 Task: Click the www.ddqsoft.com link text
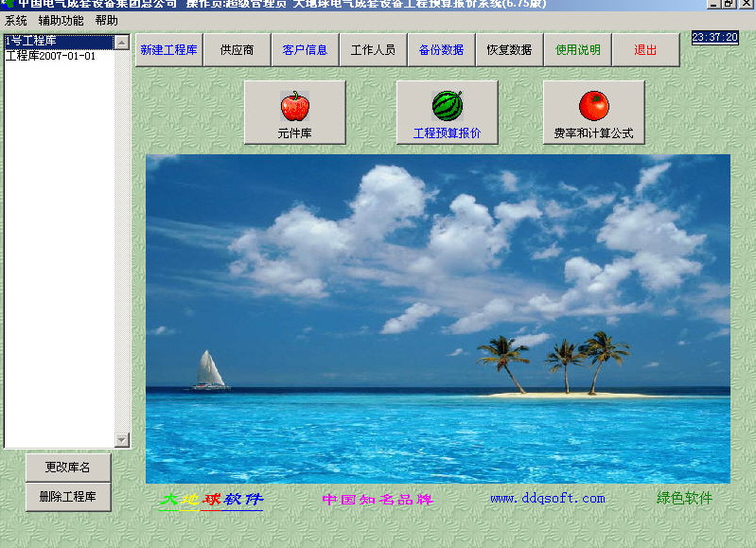tap(548, 499)
